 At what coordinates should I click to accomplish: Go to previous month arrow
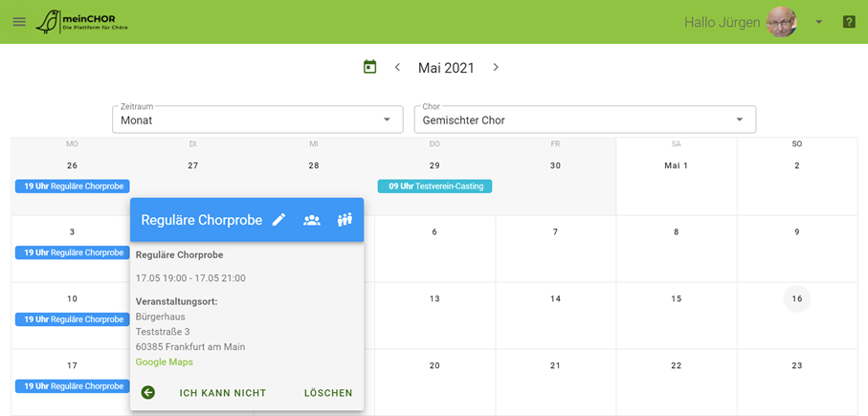[397, 68]
